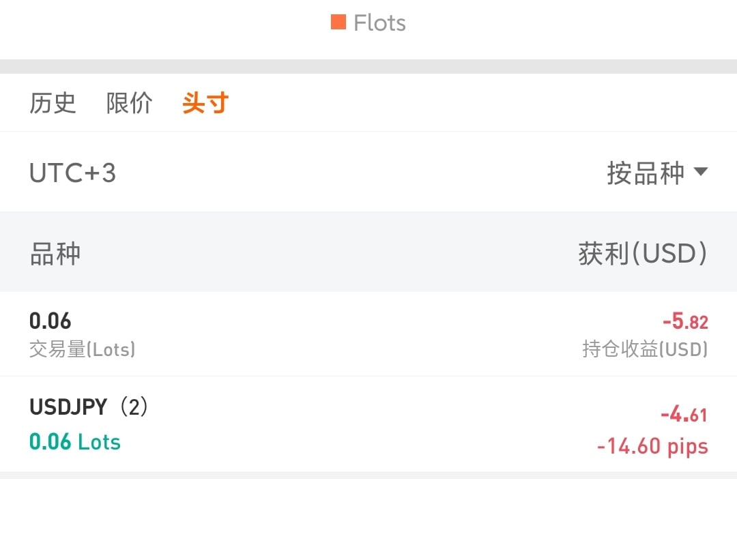Click the UTC+3 timezone label

(72, 173)
